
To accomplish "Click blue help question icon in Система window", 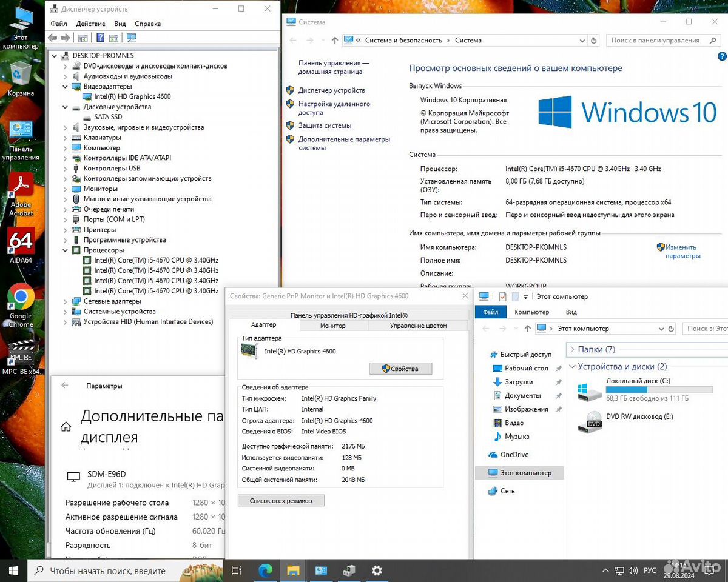I will [x=722, y=56].
